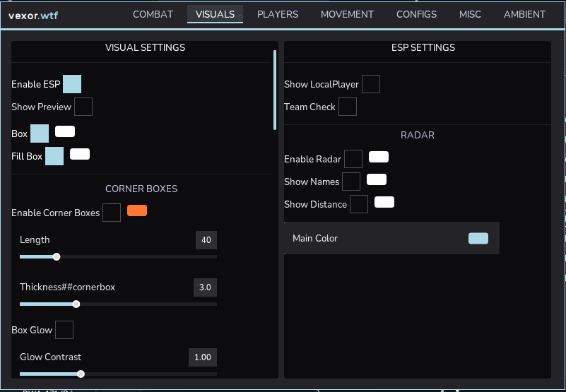The image size is (566, 392).
Task: Select the VISUALS tab
Action: (x=215, y=14)
